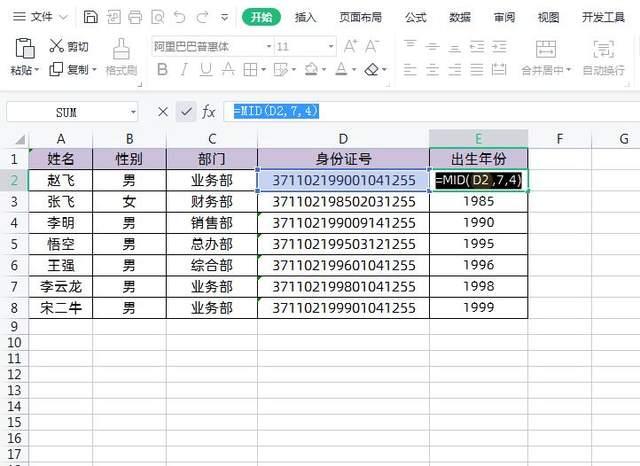The width and height of the screenshot is (640, 466).
Task: Toggle Bold formatting
Action: point(159,70)
